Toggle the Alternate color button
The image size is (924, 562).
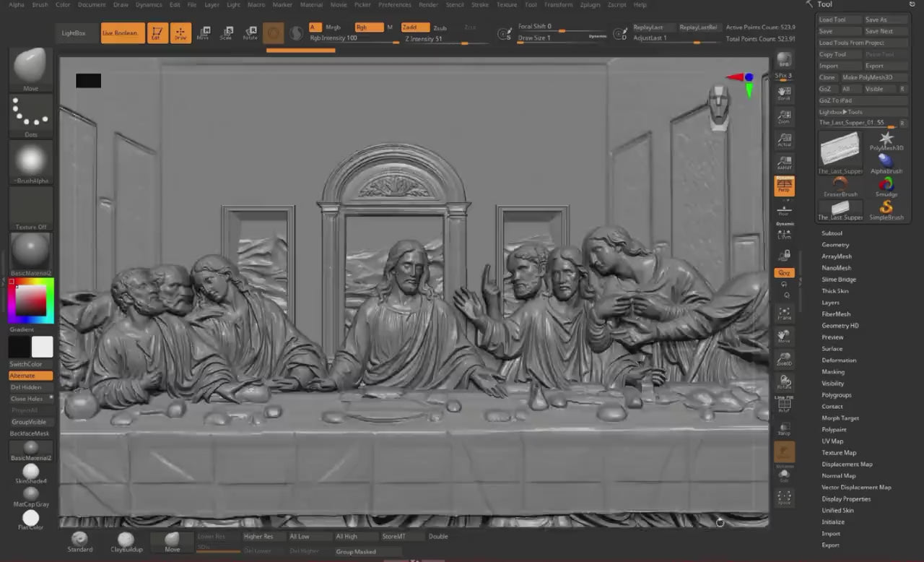coord(30,376)
